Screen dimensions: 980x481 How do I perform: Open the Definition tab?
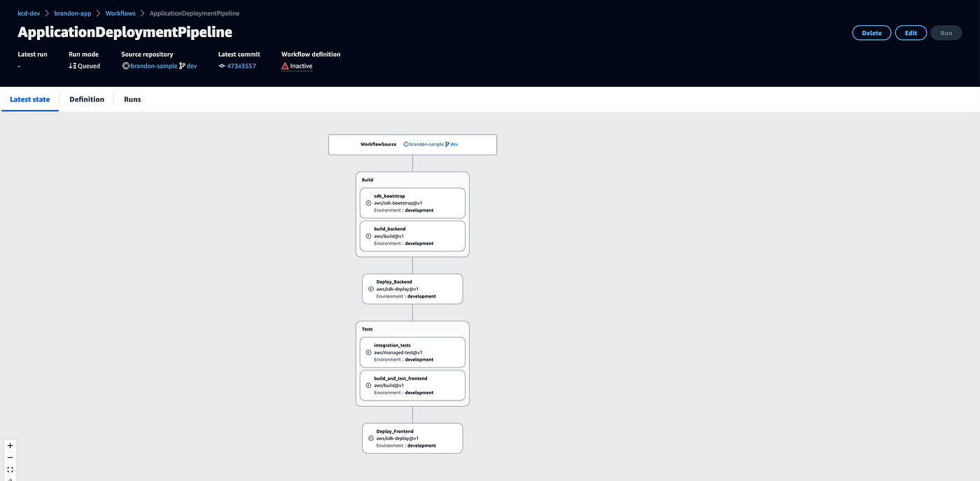pos(87,99)
